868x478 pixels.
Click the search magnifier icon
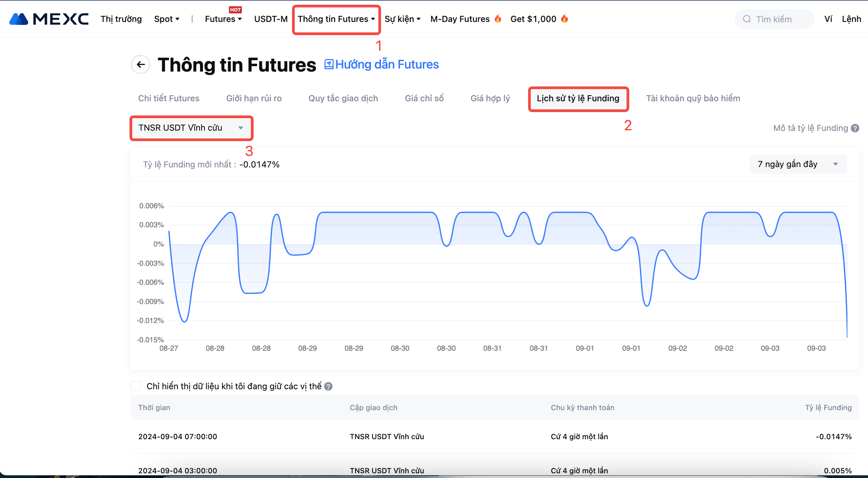747,19
